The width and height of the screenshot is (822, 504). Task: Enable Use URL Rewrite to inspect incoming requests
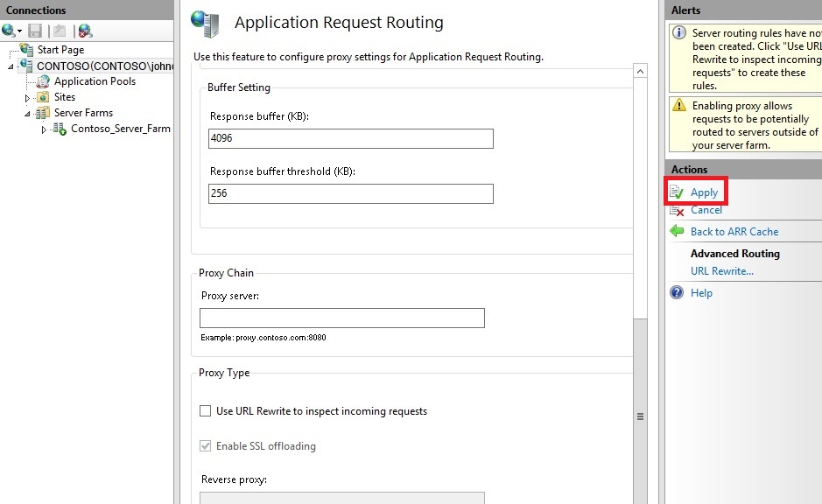204,411
